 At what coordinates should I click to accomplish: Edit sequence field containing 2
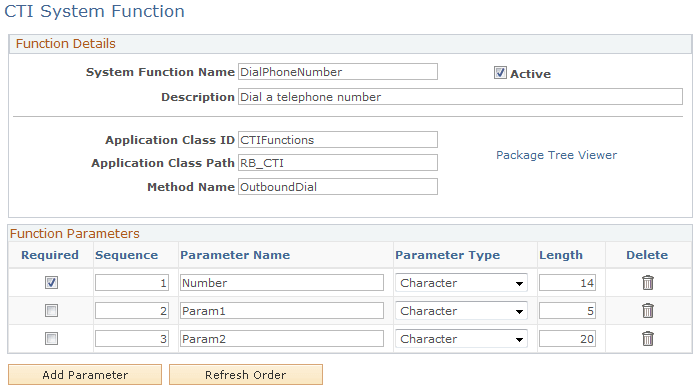pyautogui.click(x=132, y=311)
